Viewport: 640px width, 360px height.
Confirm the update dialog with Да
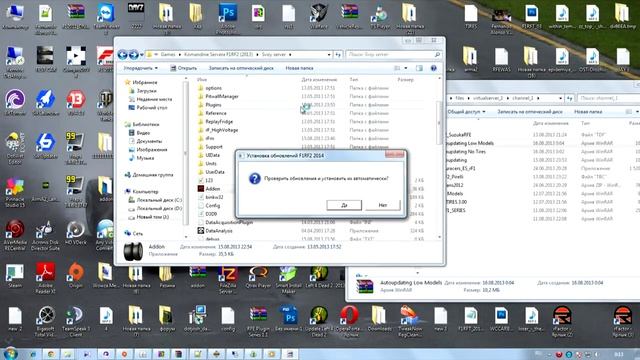pos(344,205)
